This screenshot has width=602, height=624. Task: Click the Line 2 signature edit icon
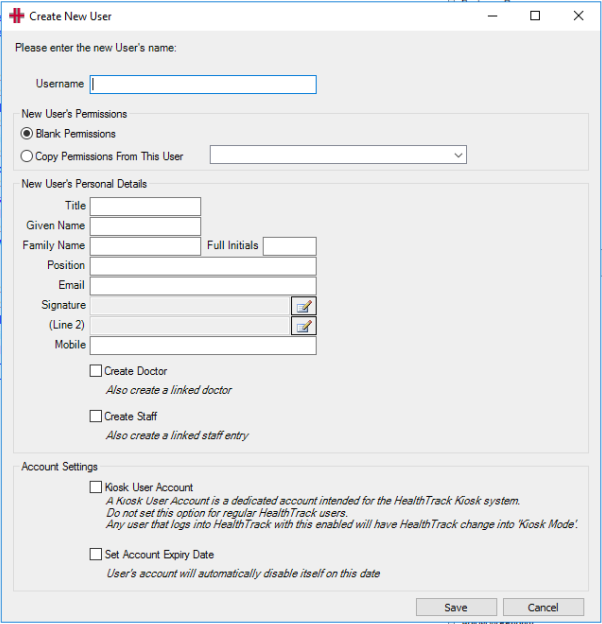pyautogui.click(x=304, y=326)
